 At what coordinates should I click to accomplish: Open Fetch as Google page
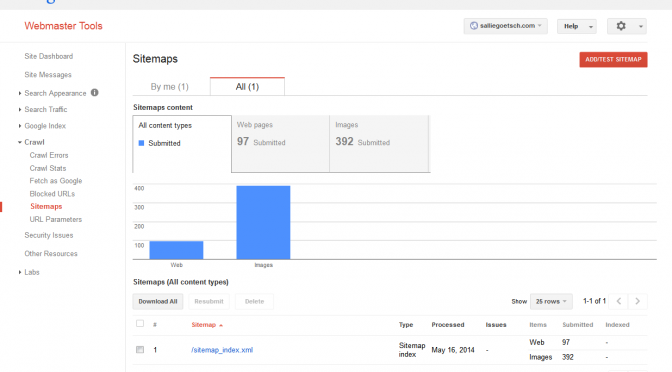[x=56, y=181]
